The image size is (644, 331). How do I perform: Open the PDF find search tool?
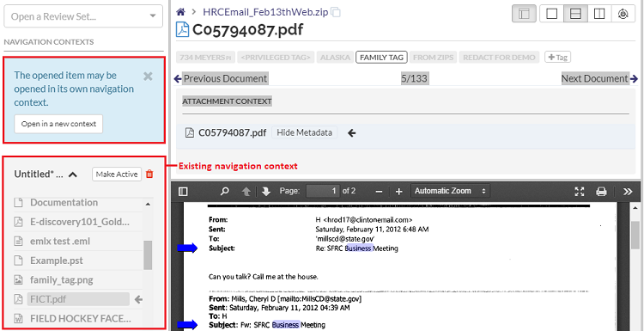[x=225, y=191]
